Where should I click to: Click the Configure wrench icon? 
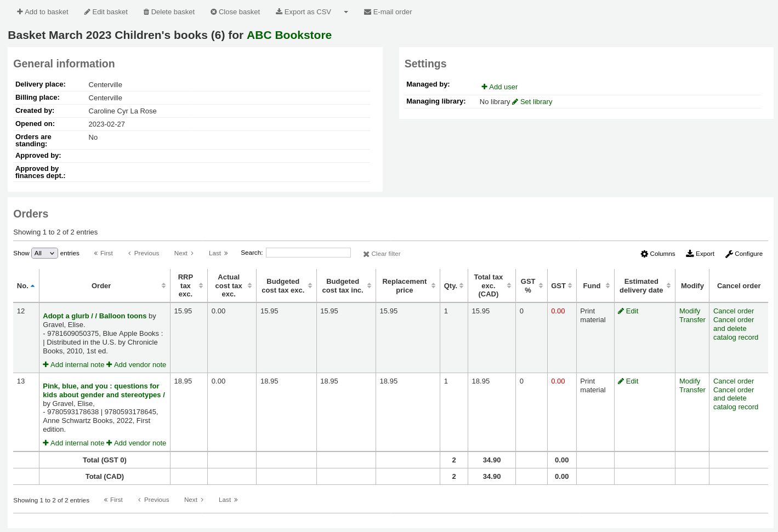click(729, 254)
